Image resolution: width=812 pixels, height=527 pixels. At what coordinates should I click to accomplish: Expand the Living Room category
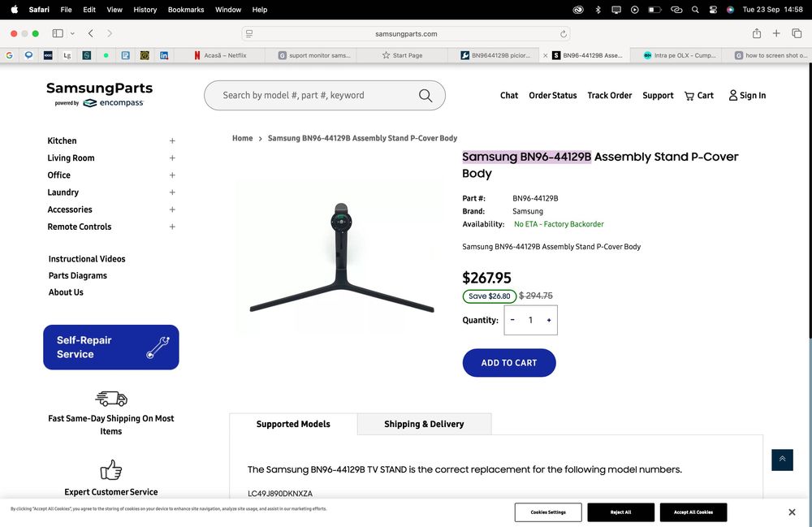(172, 158)
